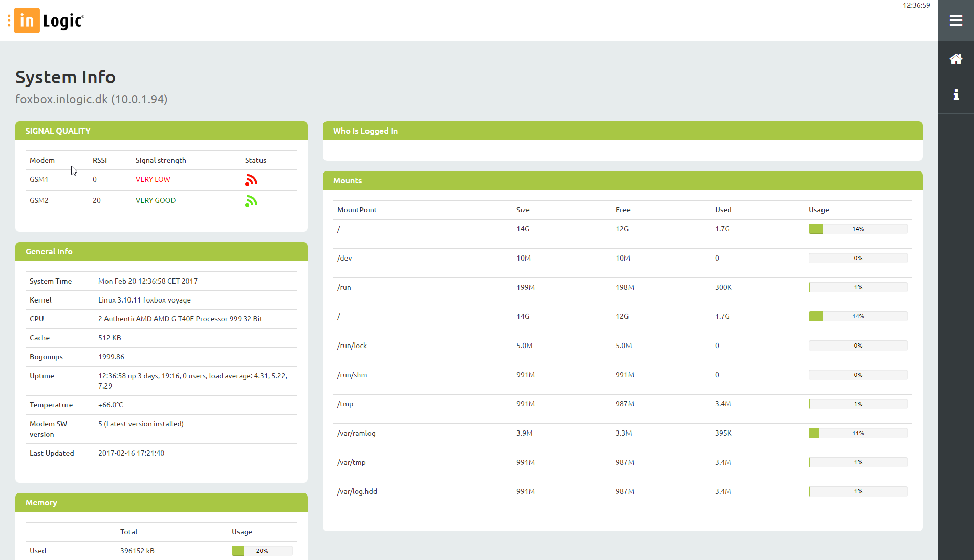This screenshot has width=974, height=560.
Task: Open the hamburger menu icon
Action: pos(956,20)
